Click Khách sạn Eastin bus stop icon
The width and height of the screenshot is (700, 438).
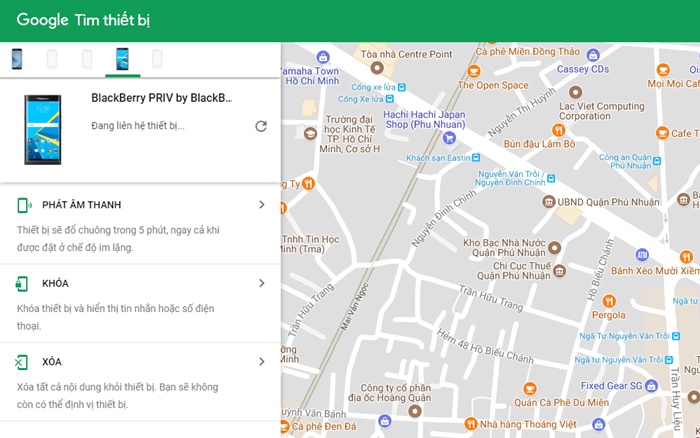pos(476,158)
